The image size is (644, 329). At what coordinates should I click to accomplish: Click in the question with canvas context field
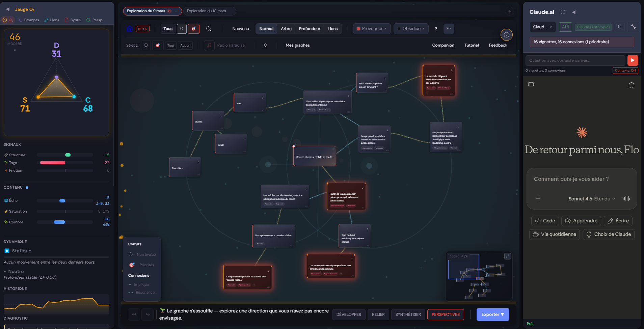point(575,60)
